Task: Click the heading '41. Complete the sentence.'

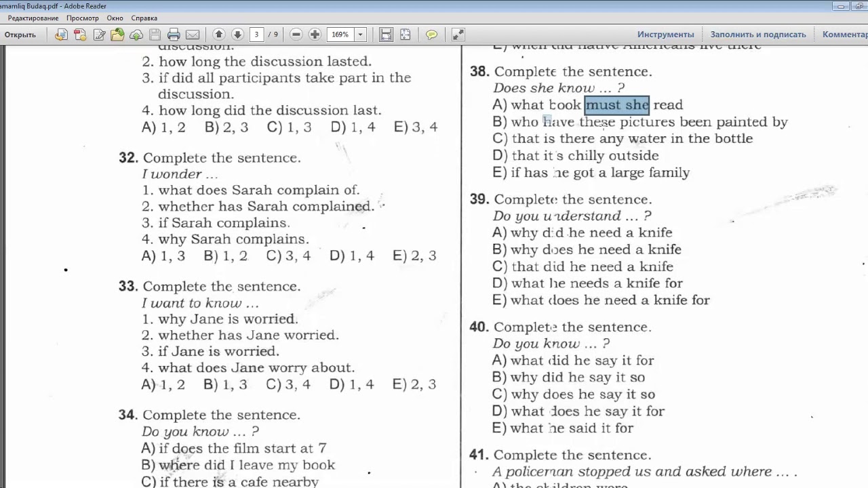Action: pos(560,455)
